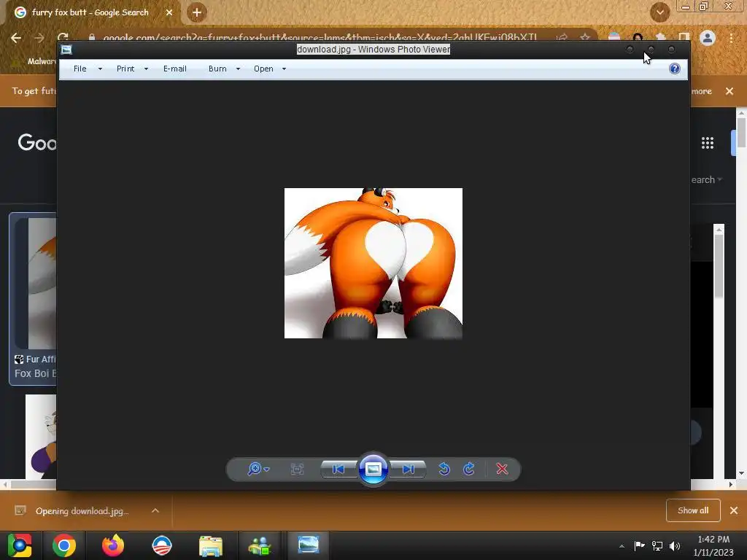
Task: Open Chrome profile avatar
Action: coord(708,38)
